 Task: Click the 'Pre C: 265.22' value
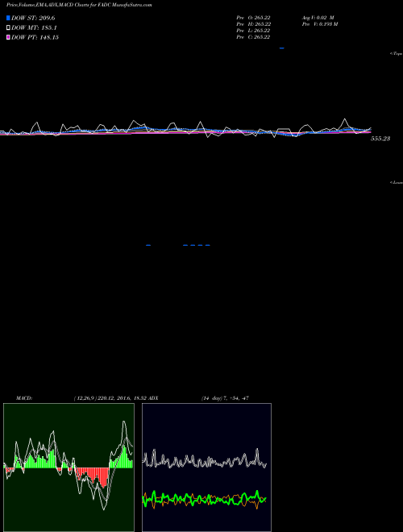pyautogui.click(x=253, y=37)
